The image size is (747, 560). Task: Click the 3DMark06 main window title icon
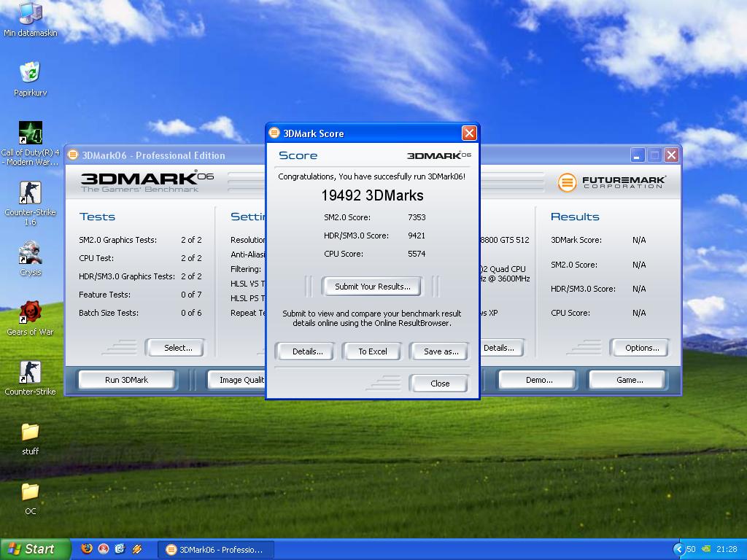(73, 155)
